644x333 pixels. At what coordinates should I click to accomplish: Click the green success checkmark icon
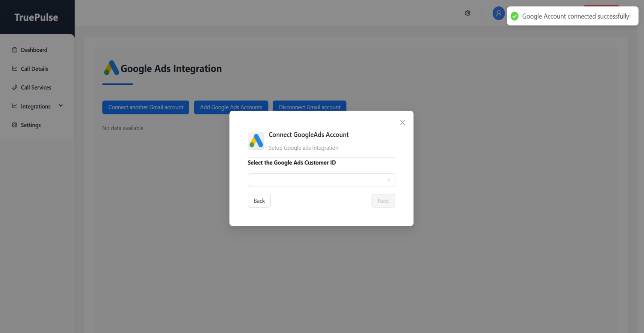coord(514,16)
